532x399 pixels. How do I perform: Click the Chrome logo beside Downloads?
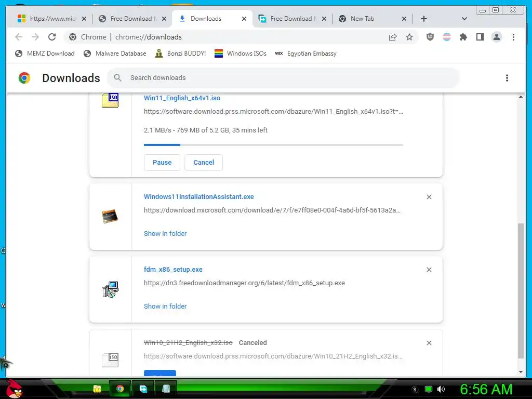(x=24, y=78)
